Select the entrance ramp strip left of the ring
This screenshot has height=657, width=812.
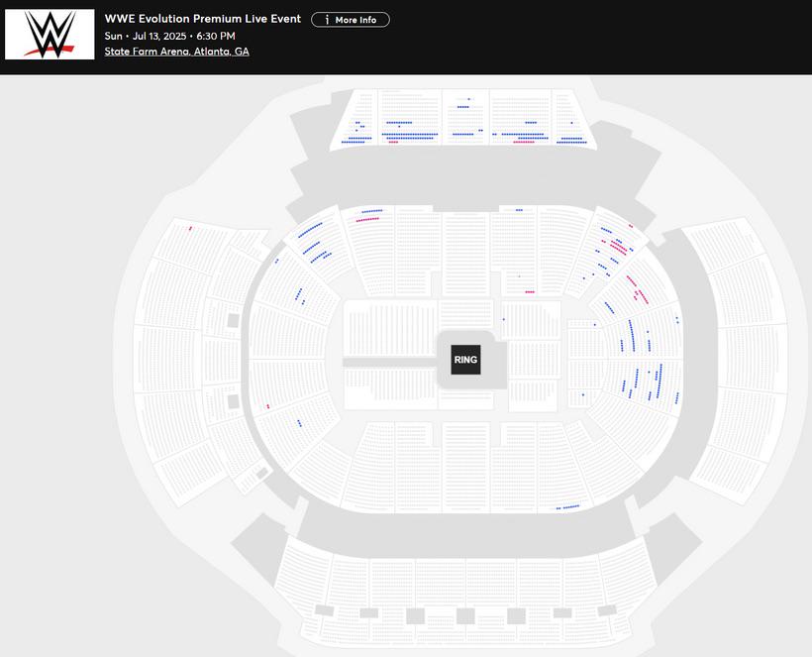point(390,363)
